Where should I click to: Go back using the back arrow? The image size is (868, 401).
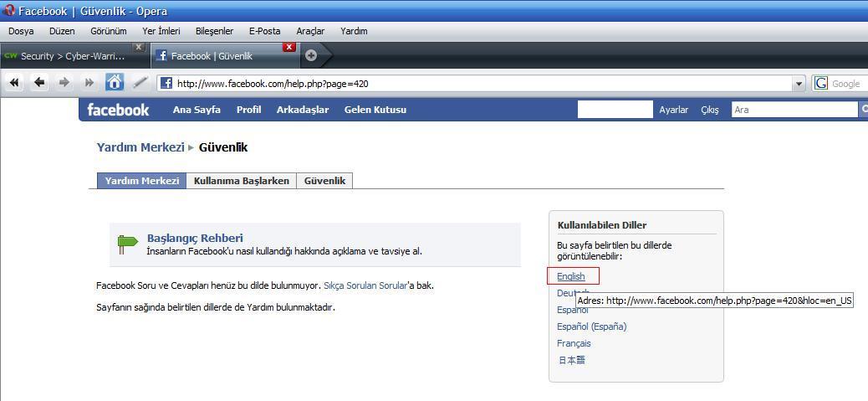coord(39,83)
